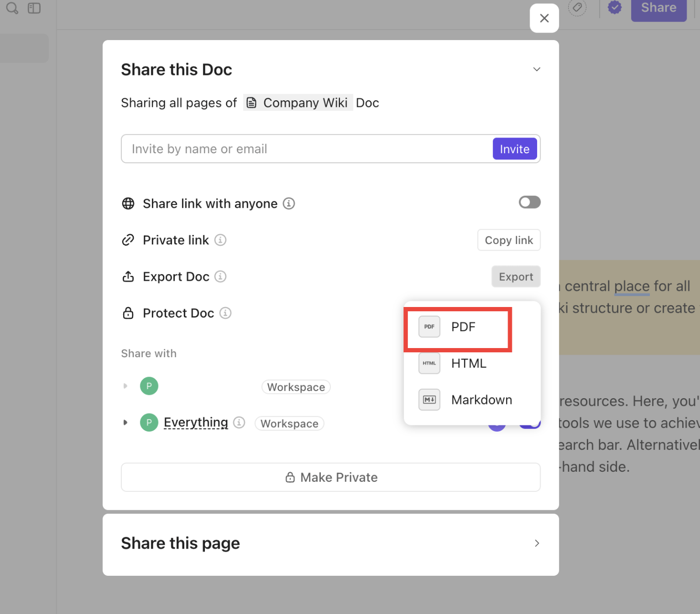Click the upload icon next to Export Doc

[x=128, y=276]
